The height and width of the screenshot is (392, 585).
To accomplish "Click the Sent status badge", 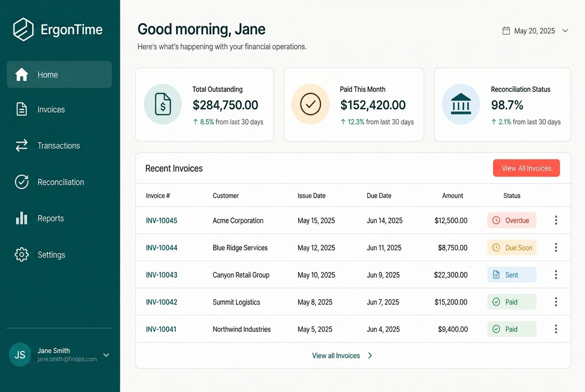I will pos(512,275).
